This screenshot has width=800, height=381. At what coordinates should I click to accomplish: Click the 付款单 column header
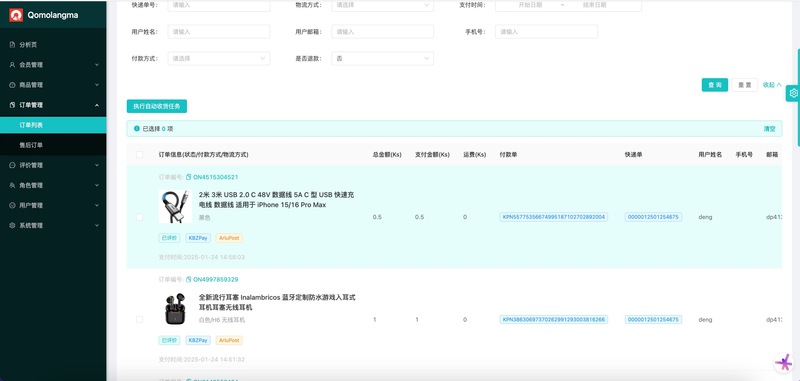[508, 155]
